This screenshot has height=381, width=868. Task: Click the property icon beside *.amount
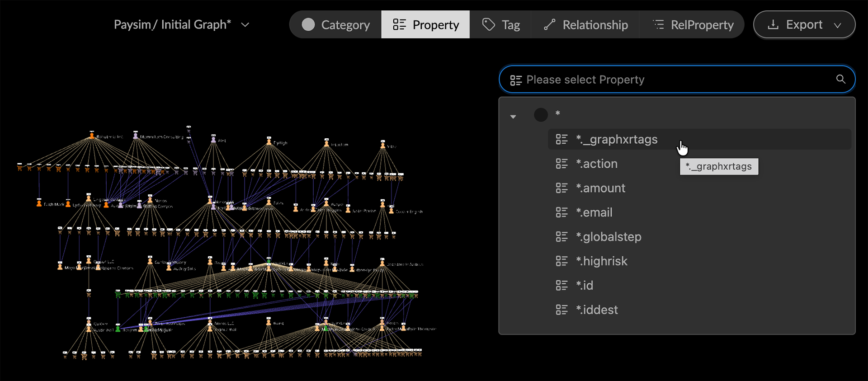pyautogui.click(x=561, y=188)
